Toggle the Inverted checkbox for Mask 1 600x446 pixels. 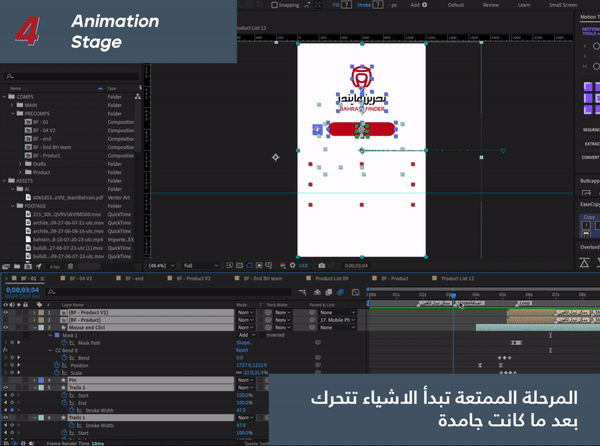click(262, 335)
